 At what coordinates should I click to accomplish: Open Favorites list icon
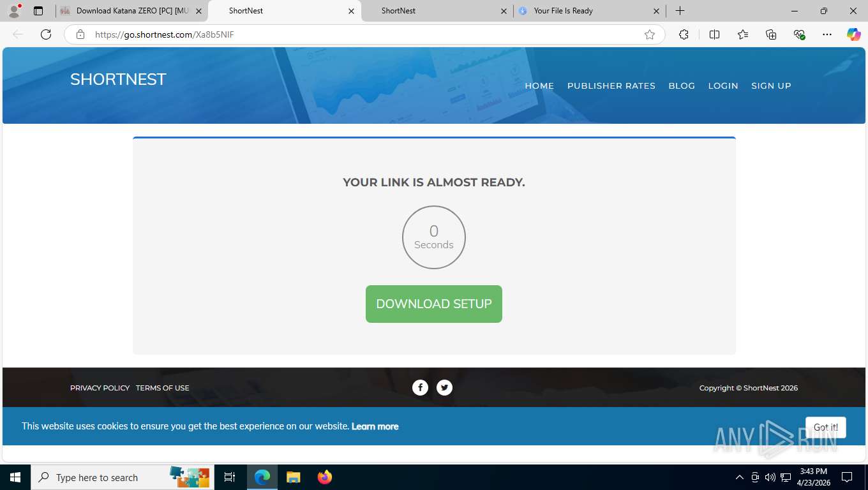pos(743,34)
